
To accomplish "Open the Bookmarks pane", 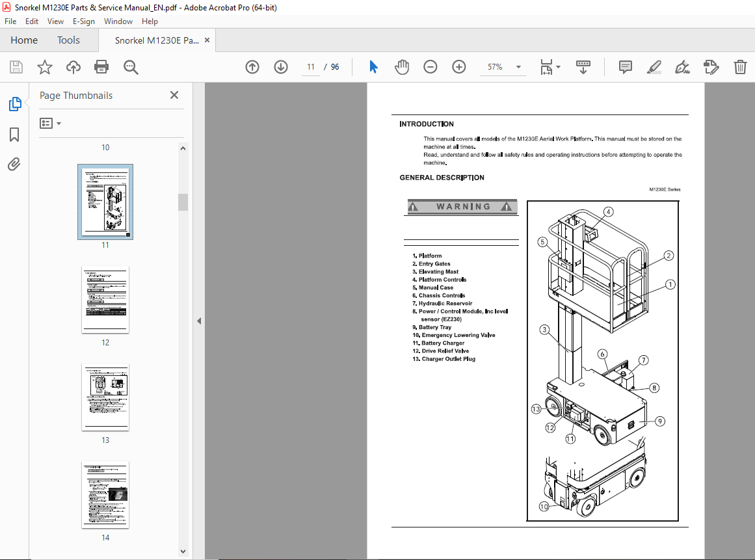I will click(x=14, y=135).
